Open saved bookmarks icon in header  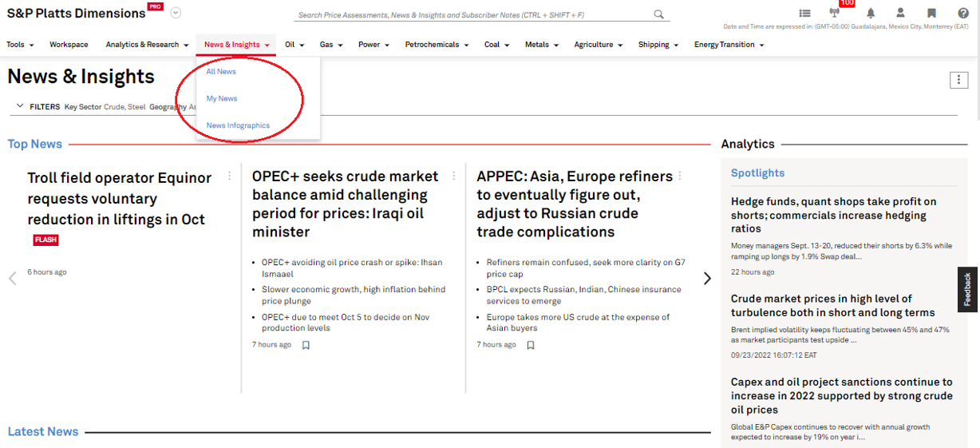(x=931, y=14)
